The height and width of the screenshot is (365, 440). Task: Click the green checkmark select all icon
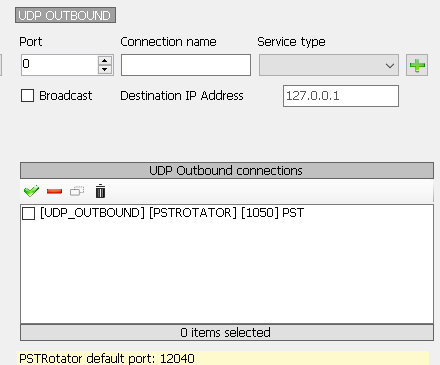pos(31,191)
